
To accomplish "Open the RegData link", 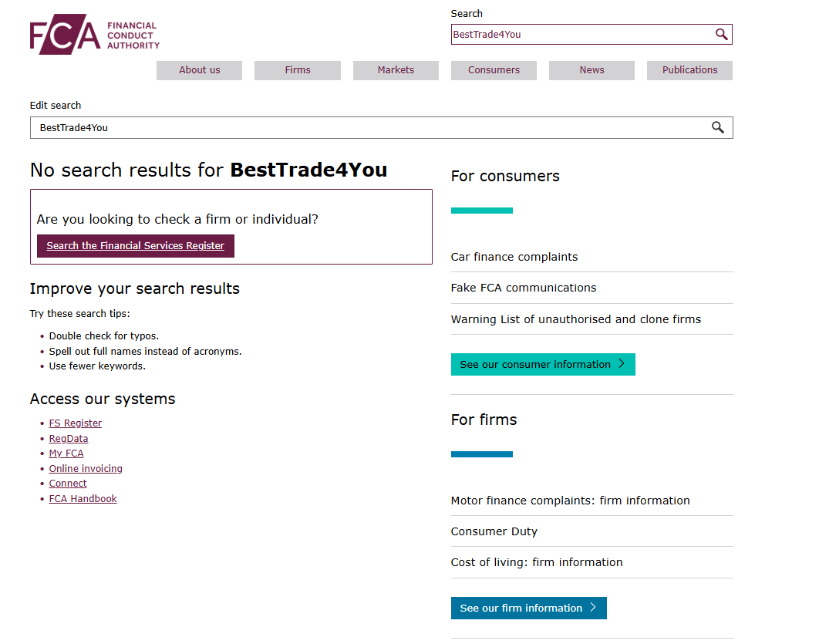I will 69,439.
